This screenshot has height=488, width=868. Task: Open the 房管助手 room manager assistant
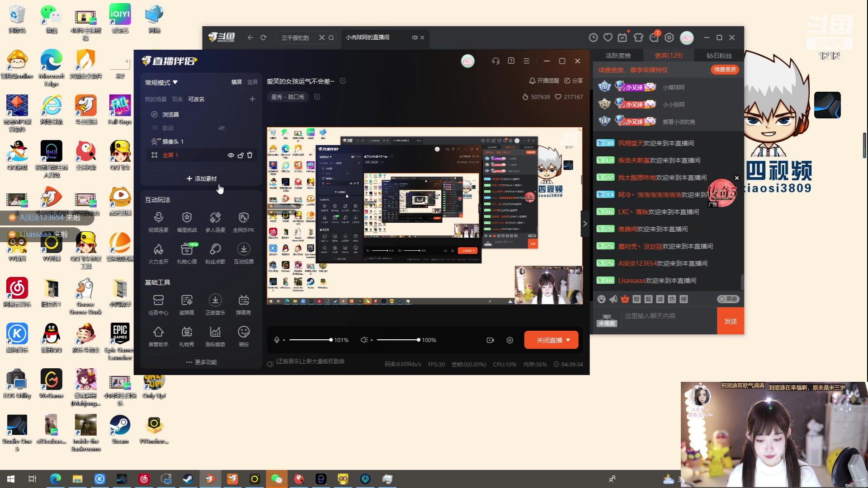tap(158, 333)
